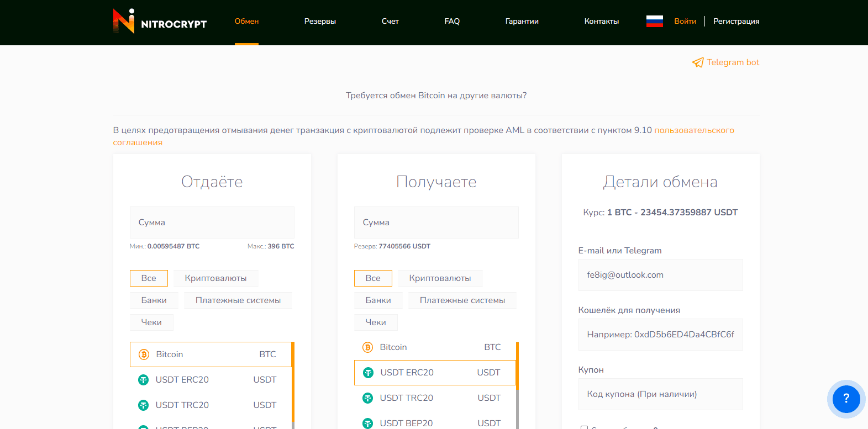Click the Кошелёк для получения input field
The height and width of the screenshot is (429, 868).
(660, 335)
